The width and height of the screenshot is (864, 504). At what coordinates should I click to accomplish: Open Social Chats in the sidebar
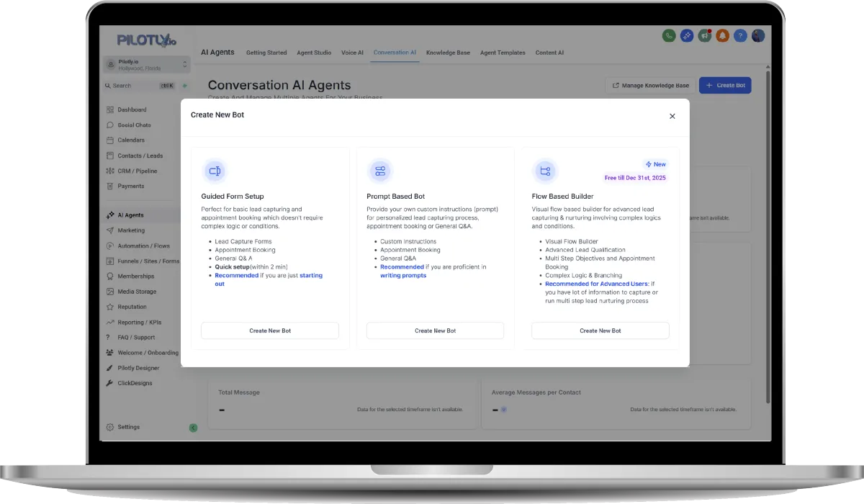click(134, 125)
